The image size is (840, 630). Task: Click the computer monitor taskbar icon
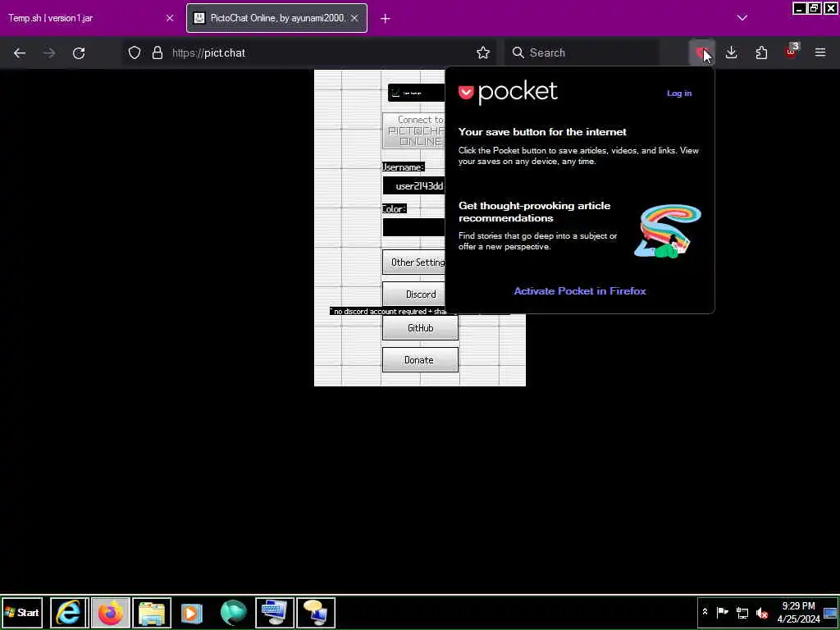pos(274,612)
